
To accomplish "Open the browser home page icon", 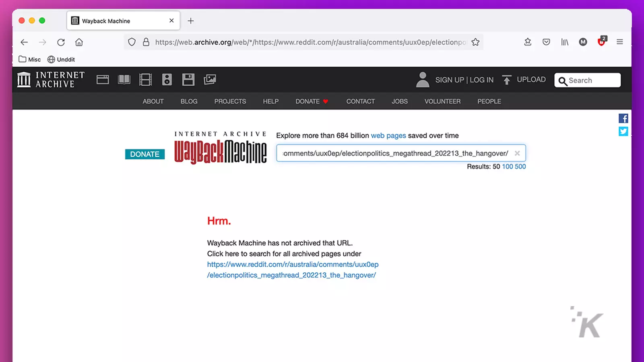I will [79, 42].
